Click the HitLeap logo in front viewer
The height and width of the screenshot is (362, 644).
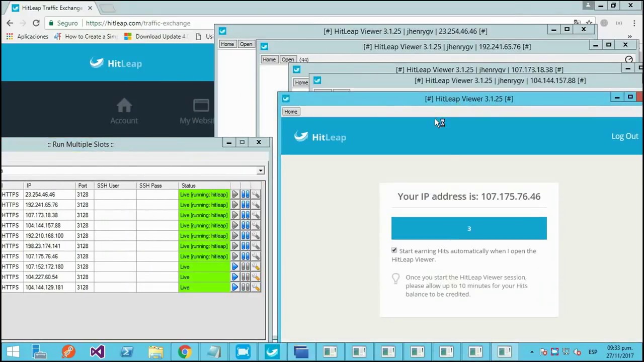click(320, 137)
